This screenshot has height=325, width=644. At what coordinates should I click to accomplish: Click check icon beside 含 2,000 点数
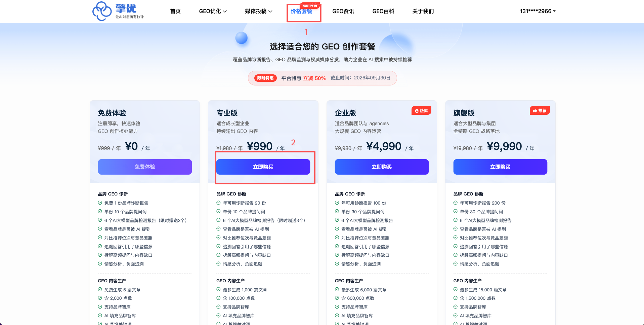pyautogui.click(x=100, y=298)
